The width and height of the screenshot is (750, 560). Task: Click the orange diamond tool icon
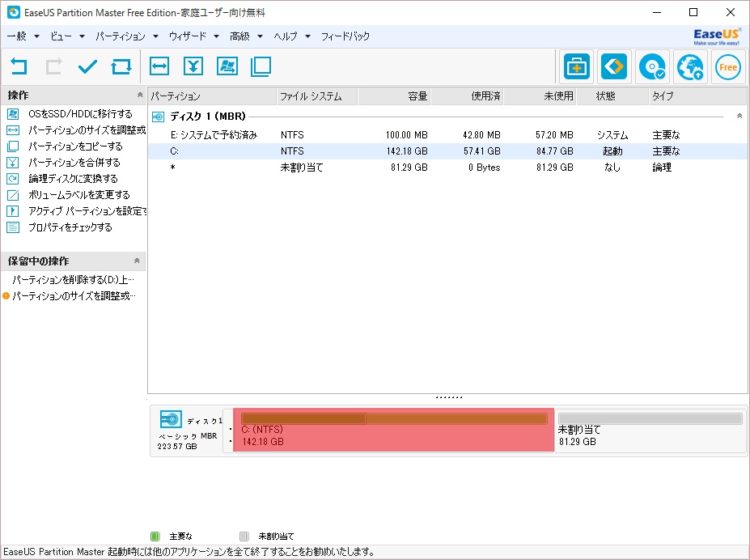[614, 66]
